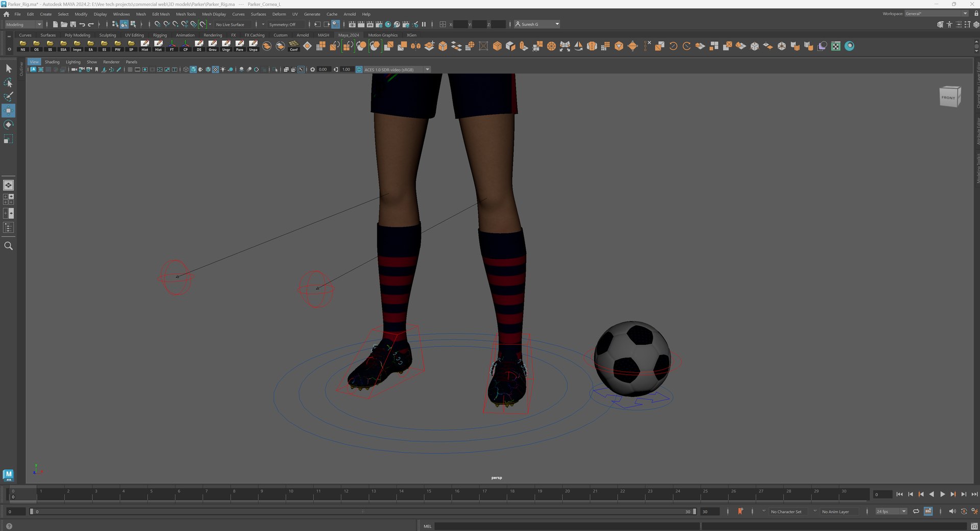This screenshot has height=531, width=980.
Task: Toggle smooth shade all viewport cube
Action: pos(193,69)
